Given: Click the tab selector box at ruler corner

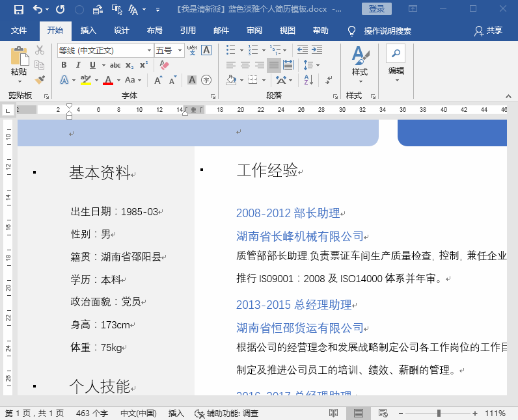Looking at the screenshot, I should [x=8, y=110].
